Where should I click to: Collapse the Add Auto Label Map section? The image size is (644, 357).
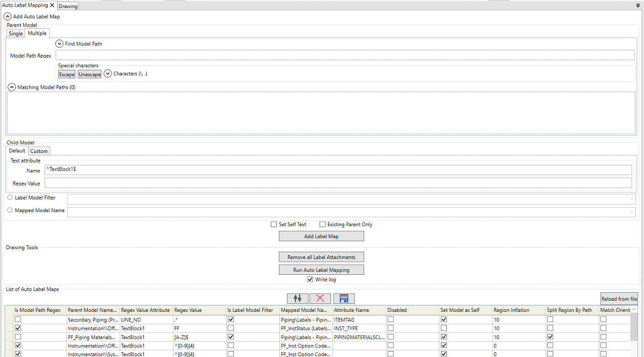(8, 17)
